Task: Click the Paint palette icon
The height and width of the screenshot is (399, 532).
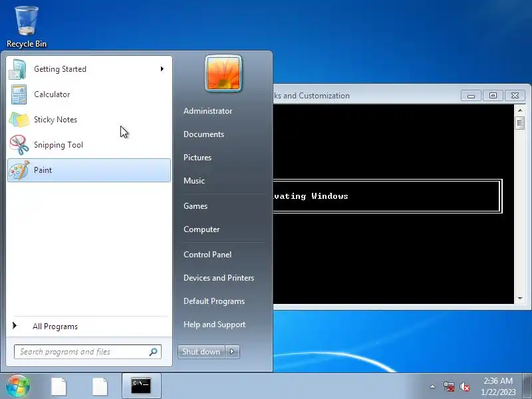Action: pos(19,170)
